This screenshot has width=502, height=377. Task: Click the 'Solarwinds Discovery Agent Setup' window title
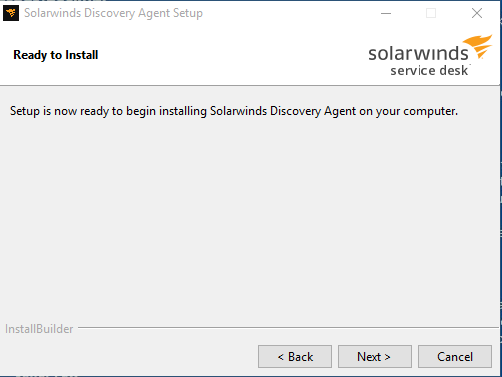point(113,13)
